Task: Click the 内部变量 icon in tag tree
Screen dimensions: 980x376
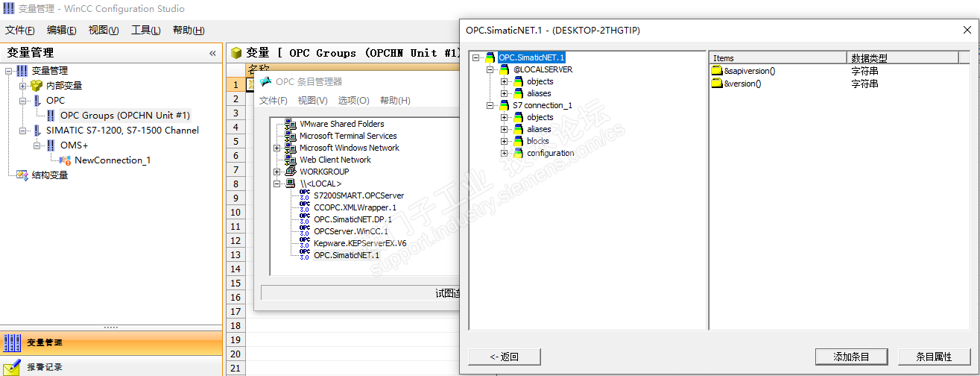Action: pyautogui.click(x=37, y=86)
